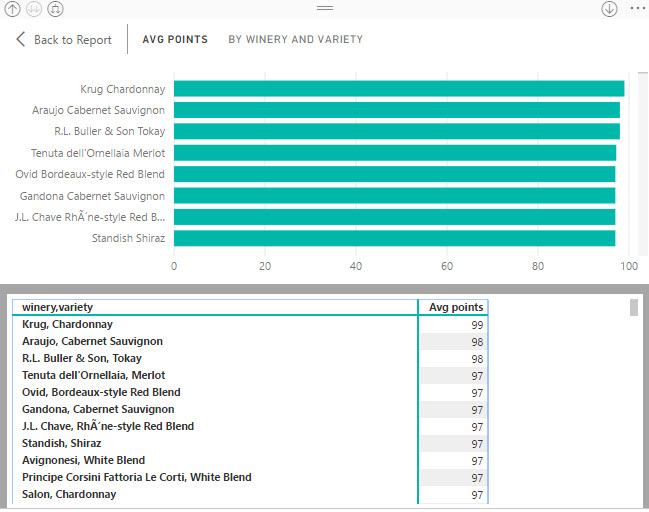The image size is (649, 512).
Task: Sort by the Avg points column header
Action: [453, 307]
